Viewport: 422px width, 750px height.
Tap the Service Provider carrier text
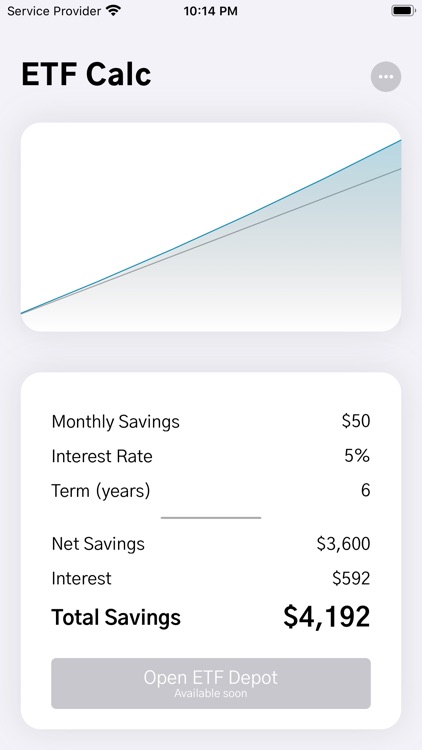coord(54,11)
